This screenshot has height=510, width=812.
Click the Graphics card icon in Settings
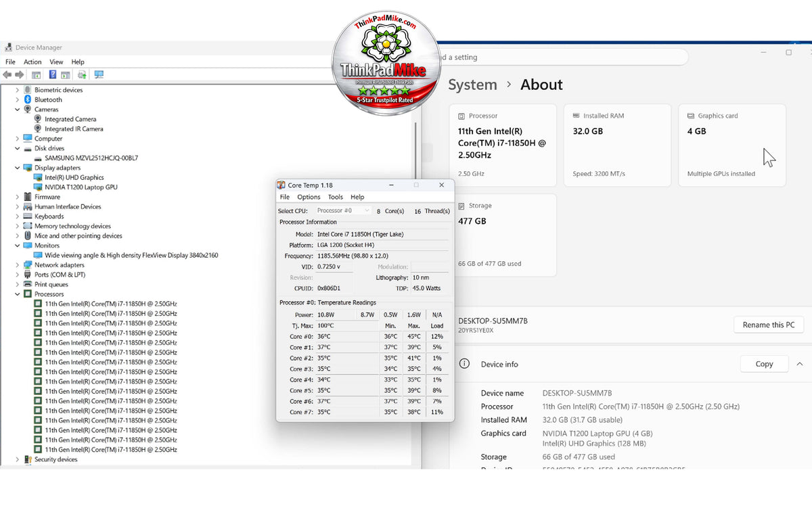[x=691, y=116]
